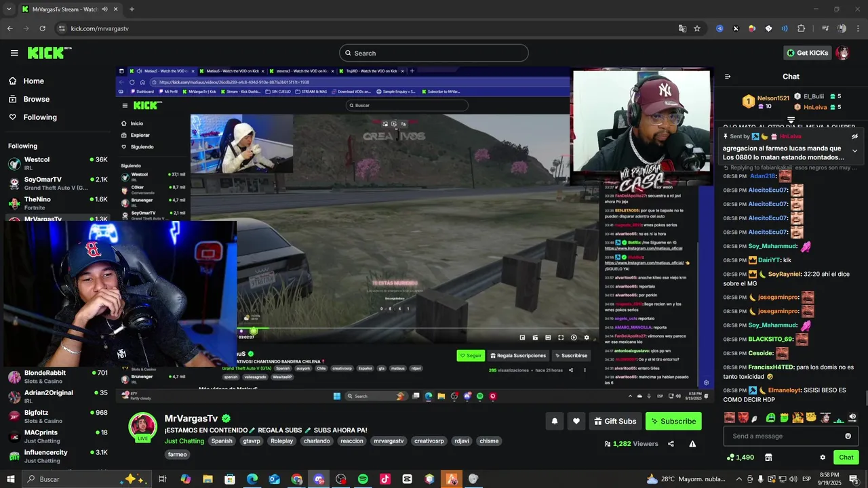The width and height of the screenshot is (868, 488).
Task: Open the influencercity channel in the sidebar
Action: pyautogui.click(x=58, y=456)
